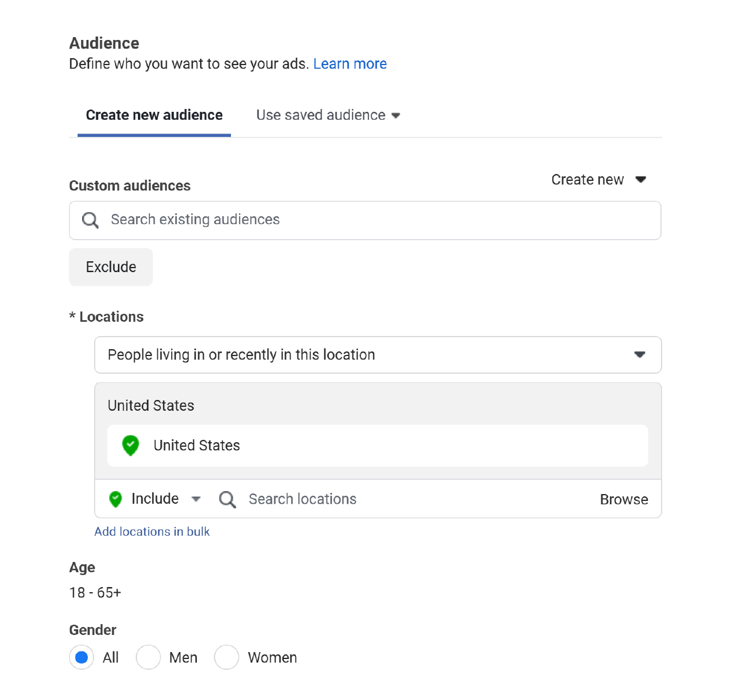Select the All gender radio button

(x=82, y=657)
